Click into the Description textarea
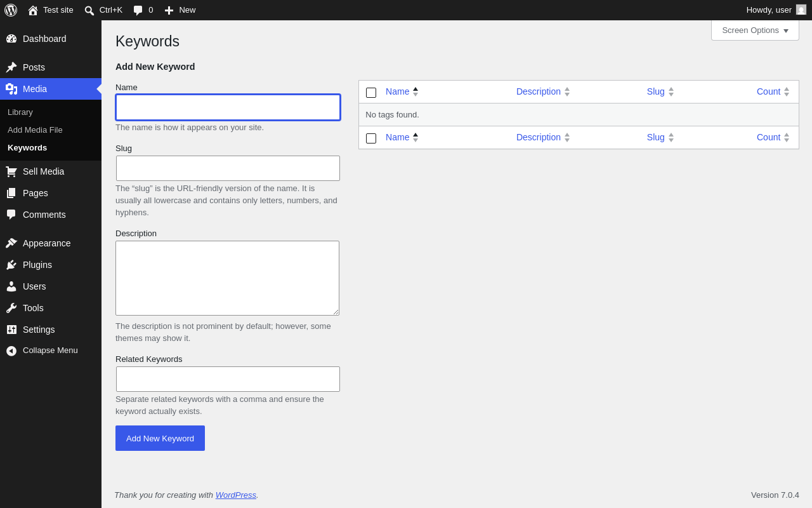Image resolution: width=812 pixels, height=508 pixels. point(227,278)
